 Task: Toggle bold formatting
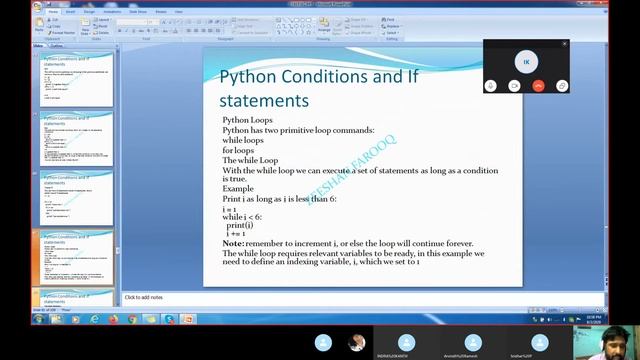[120, 31]
